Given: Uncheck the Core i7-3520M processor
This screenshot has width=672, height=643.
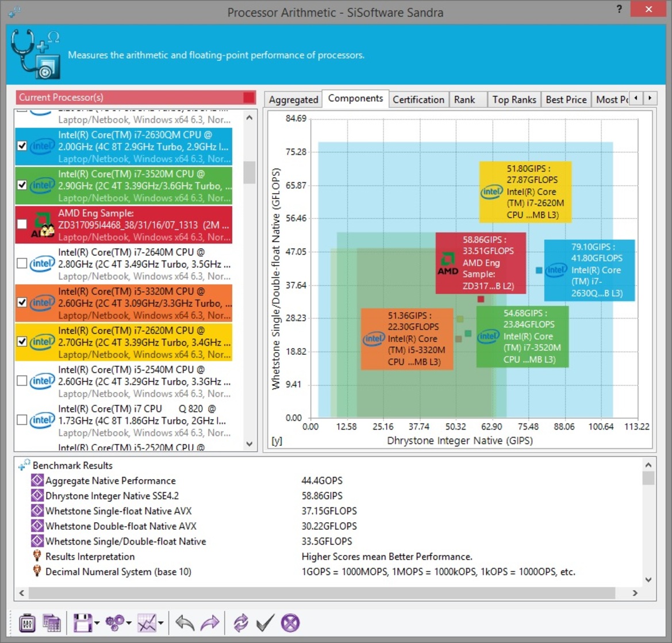Looking at the screenshot, I should [22, 185].
